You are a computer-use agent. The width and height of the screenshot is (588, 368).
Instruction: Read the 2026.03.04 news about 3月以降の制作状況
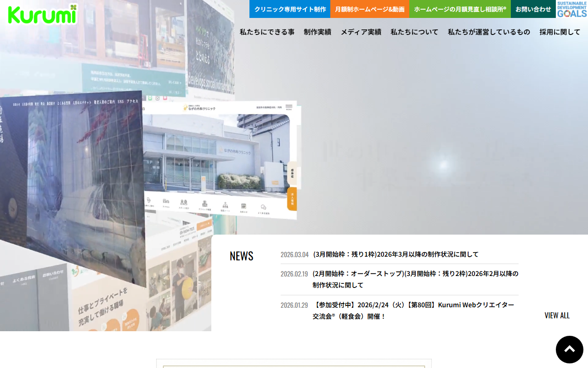pyautogui.click(x=396, y=254)
